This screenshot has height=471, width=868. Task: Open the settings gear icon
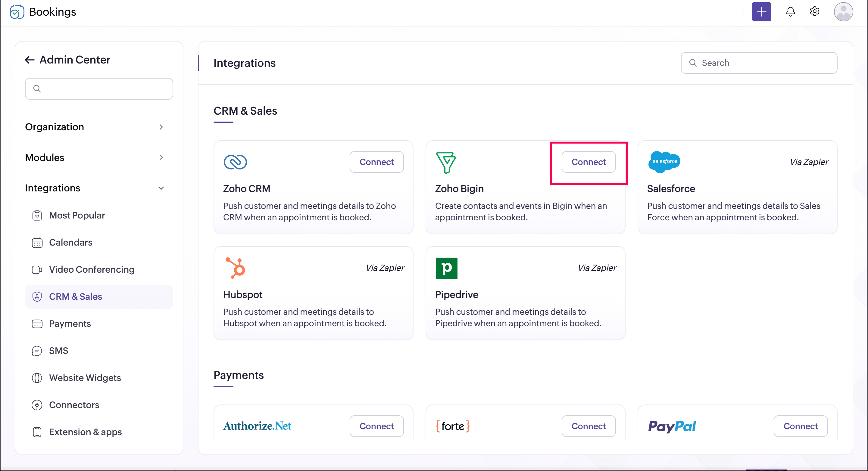[814, 11]
